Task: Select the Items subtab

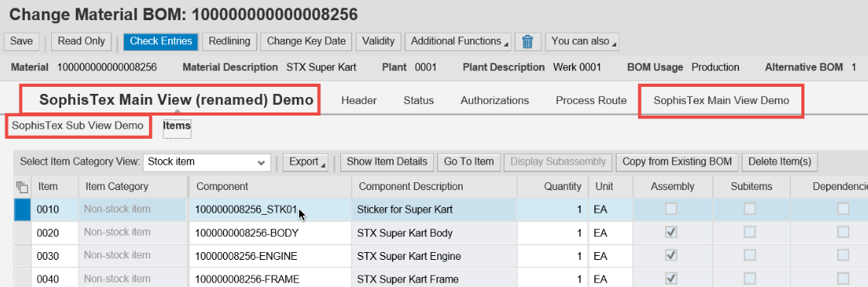Action: tap(177, 126)
